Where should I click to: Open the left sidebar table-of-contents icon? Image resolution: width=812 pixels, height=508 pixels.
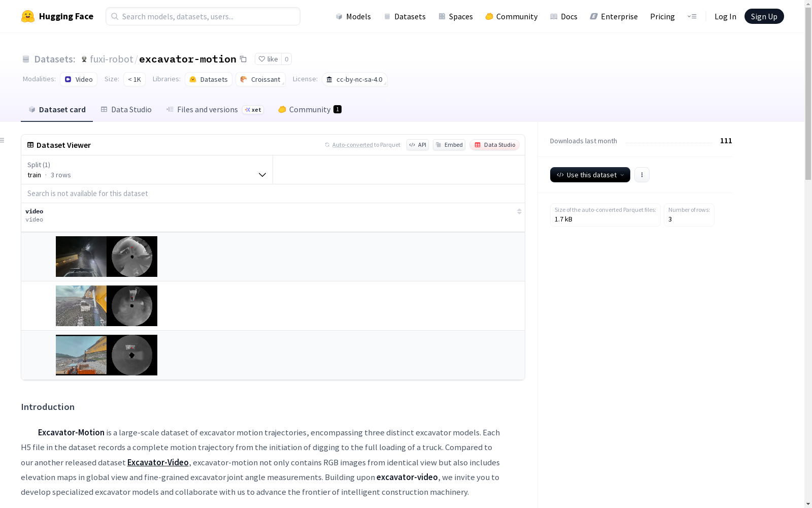pyautogui.click(x=3, y=140)
